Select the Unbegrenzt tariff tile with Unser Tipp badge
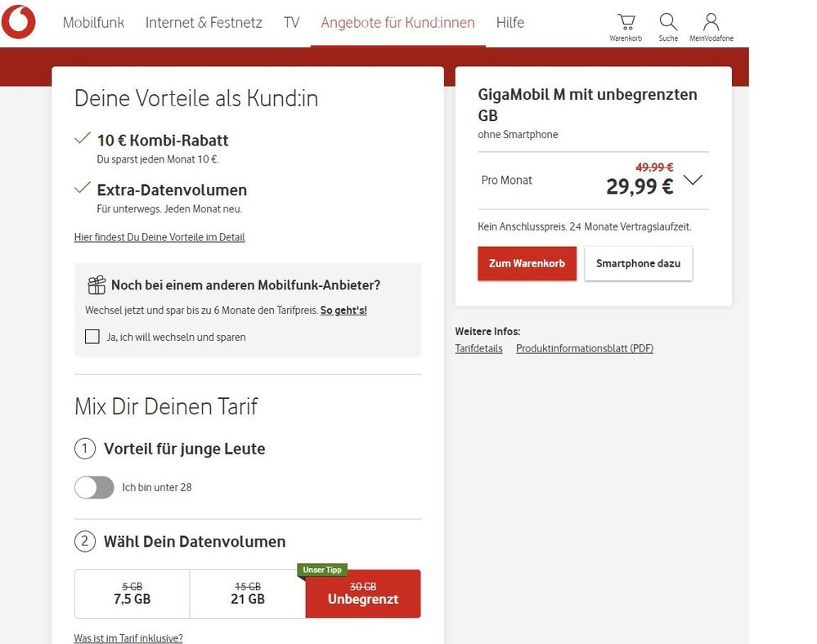This screenshot has width=817, height=644. [362, 597]
